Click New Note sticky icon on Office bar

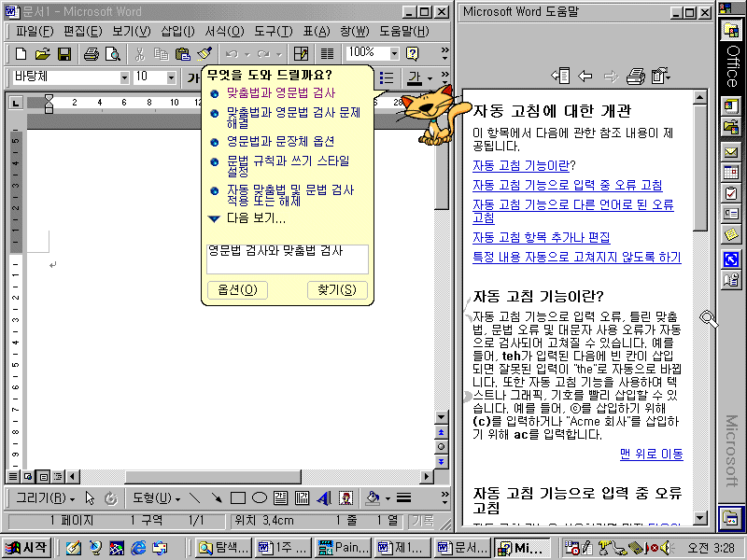tap(731, 234)
